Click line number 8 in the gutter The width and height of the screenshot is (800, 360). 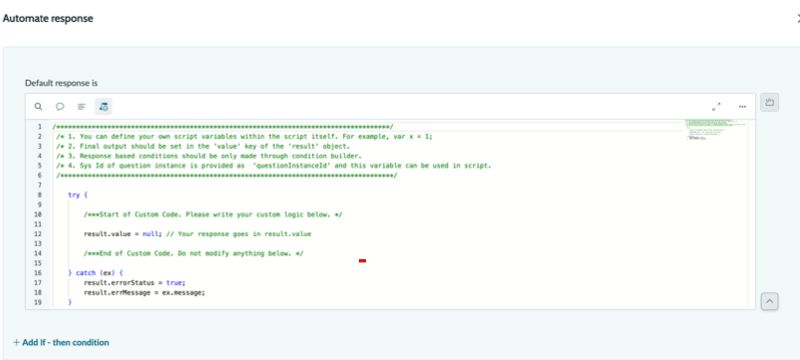40,195
